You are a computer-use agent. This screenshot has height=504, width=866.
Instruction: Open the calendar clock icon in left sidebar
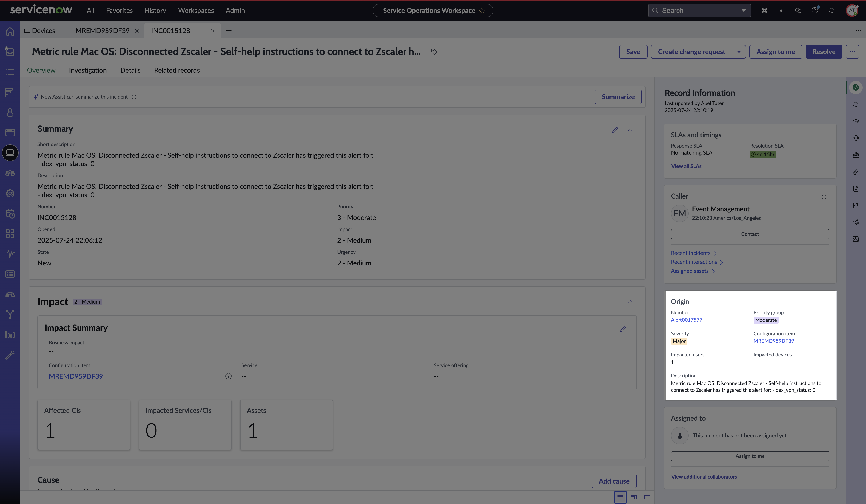pos(10,213)
